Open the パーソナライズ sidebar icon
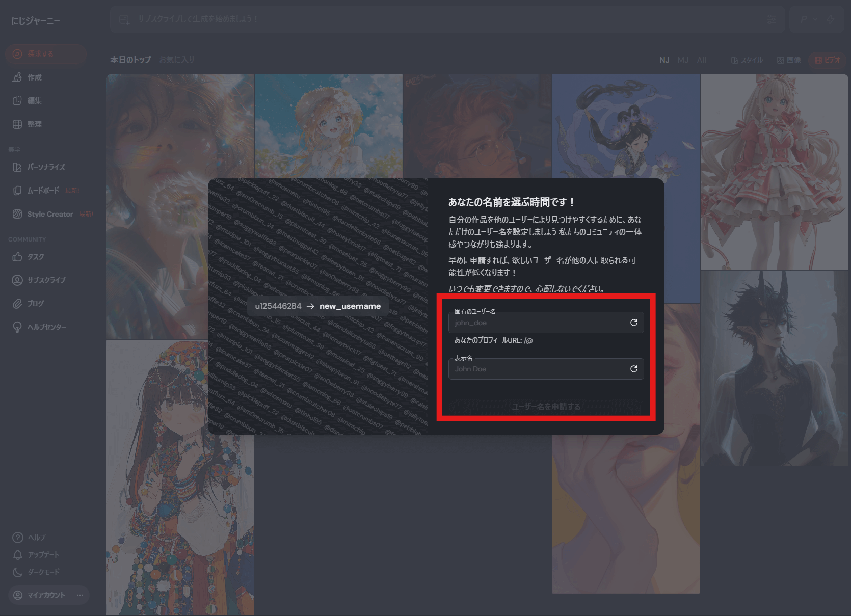851x616 pixels. click(17, 167)
